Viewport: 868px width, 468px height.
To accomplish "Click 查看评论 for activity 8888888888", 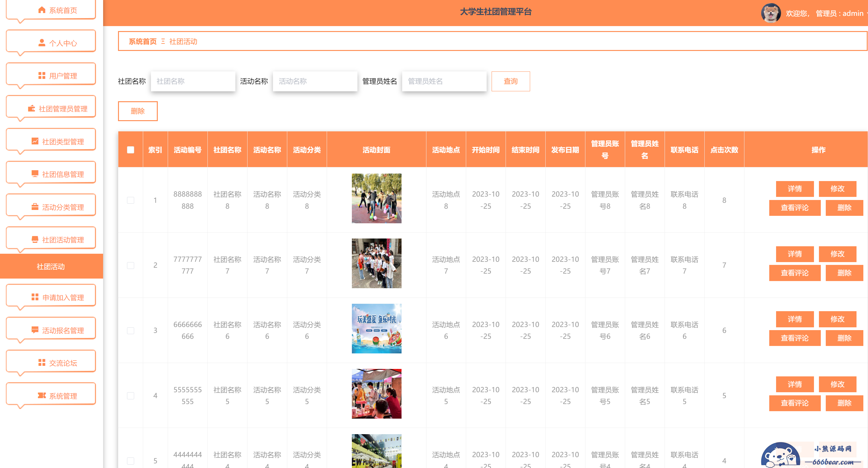I will click(794, 207).
